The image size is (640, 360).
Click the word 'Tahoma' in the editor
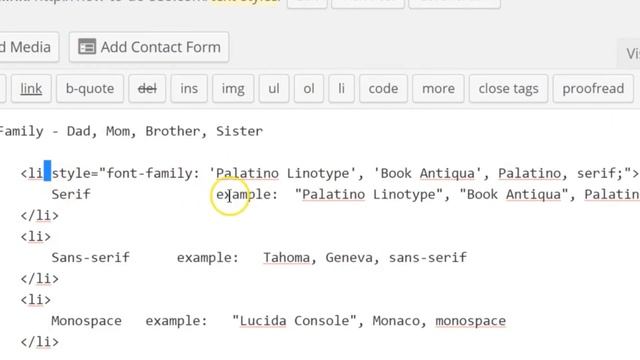pyautogui.click(x=287, y=258)
